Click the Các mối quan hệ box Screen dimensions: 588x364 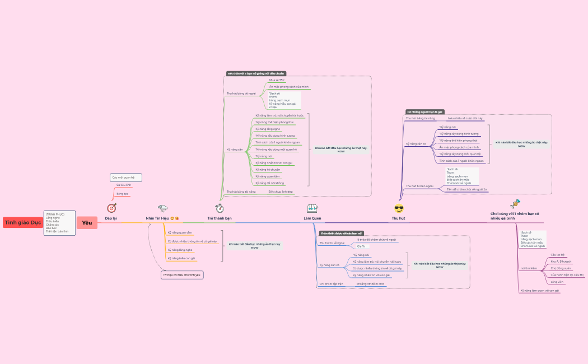point(126,178)
